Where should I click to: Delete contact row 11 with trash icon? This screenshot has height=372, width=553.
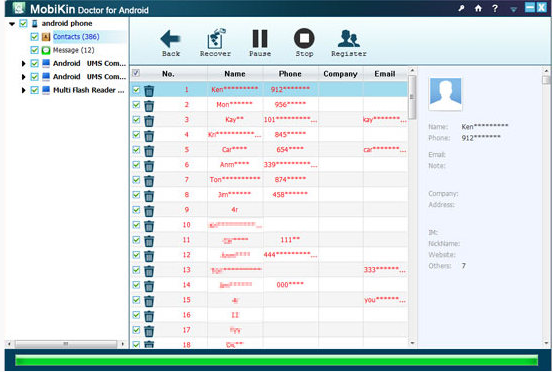point(149,241)
